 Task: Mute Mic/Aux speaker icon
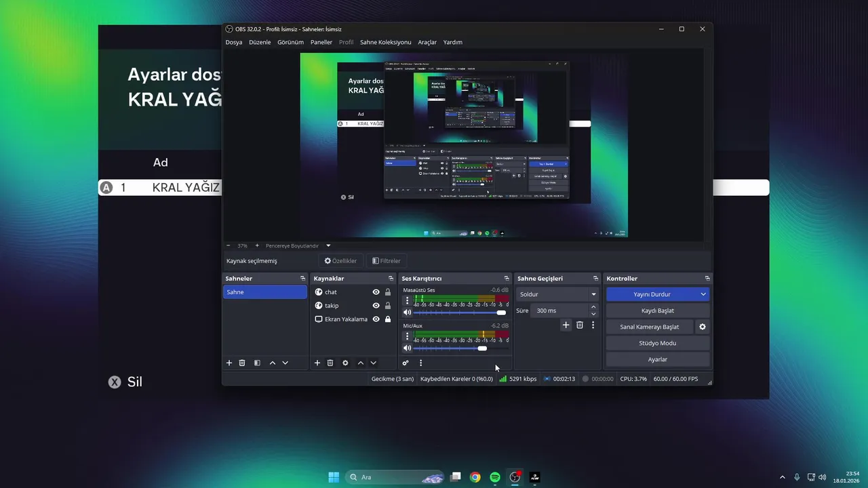click(408, 348)
